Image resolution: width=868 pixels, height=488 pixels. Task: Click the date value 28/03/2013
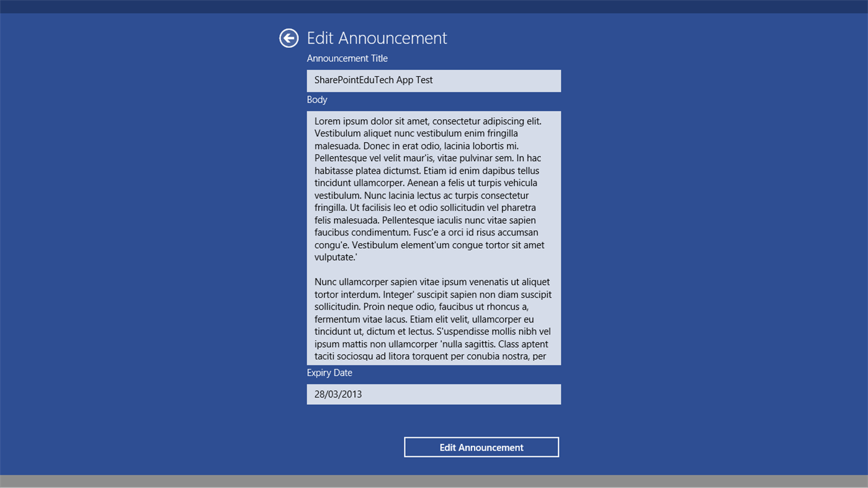pos(338,394)
